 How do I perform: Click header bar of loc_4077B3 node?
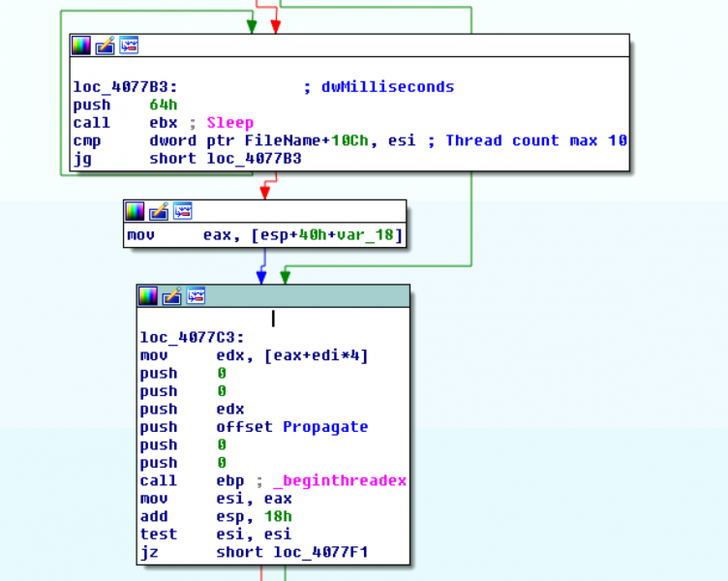click(x=349, y=46)
